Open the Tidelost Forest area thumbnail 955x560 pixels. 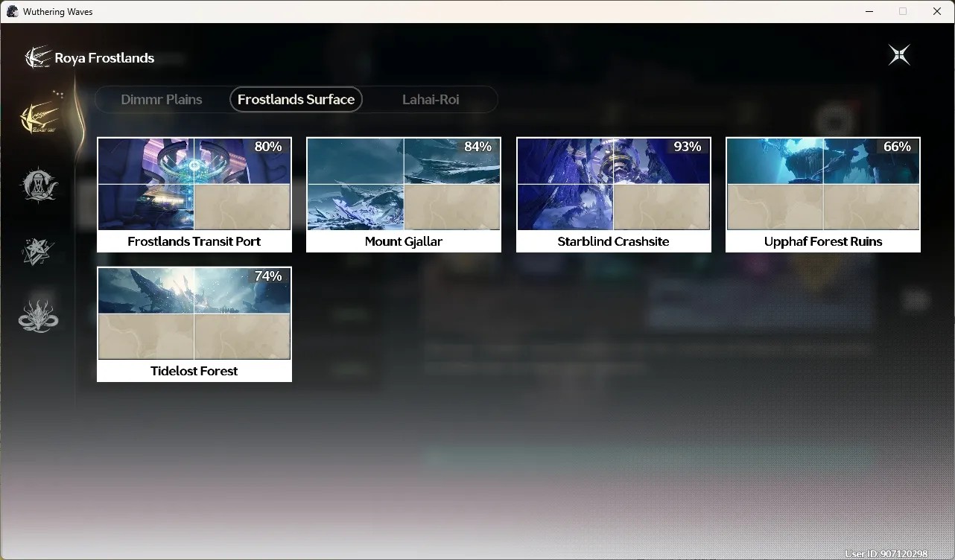pos(194,314)
